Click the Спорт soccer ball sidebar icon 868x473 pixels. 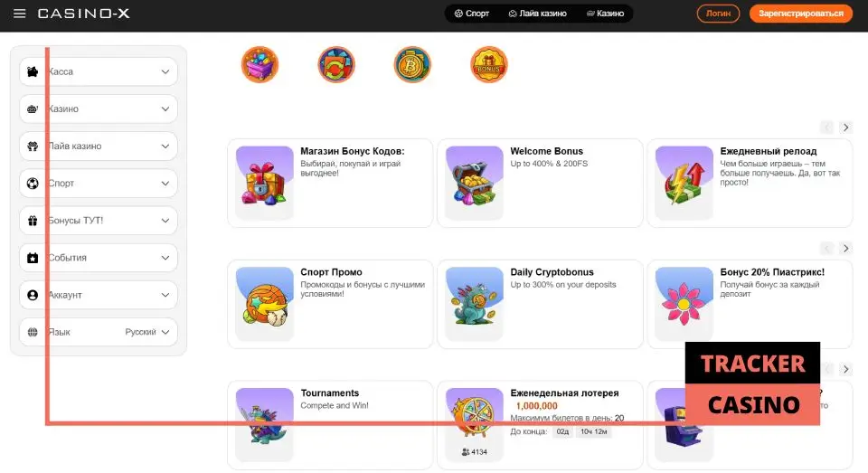click(33, 183)
